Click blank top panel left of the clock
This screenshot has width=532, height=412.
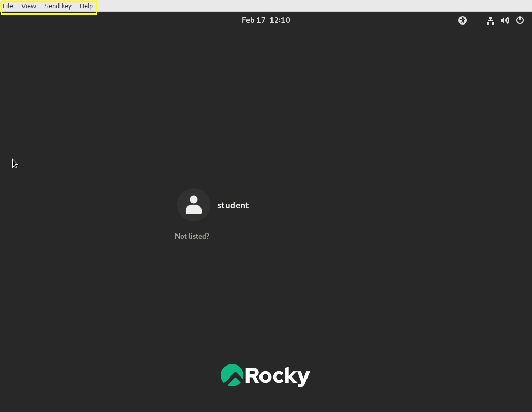tap(131, 20)
